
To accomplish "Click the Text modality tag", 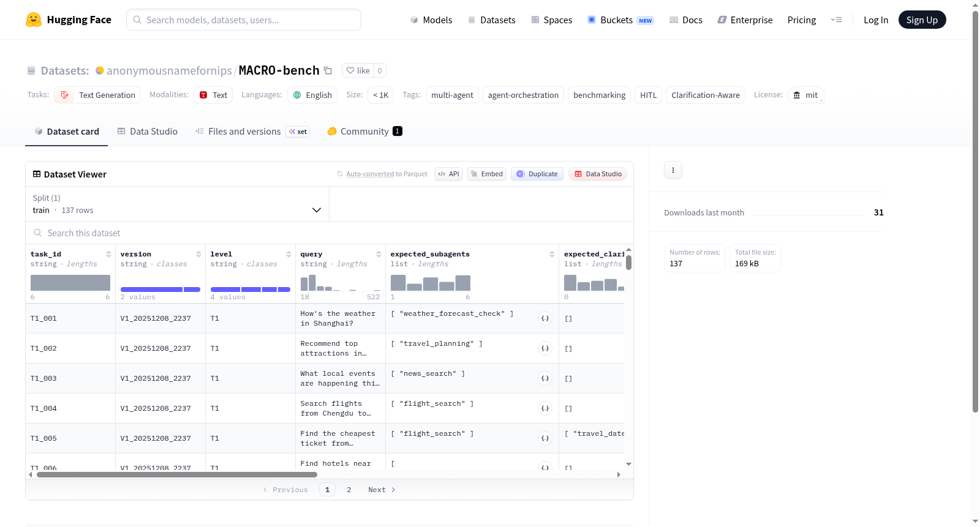I will point(213,95).
